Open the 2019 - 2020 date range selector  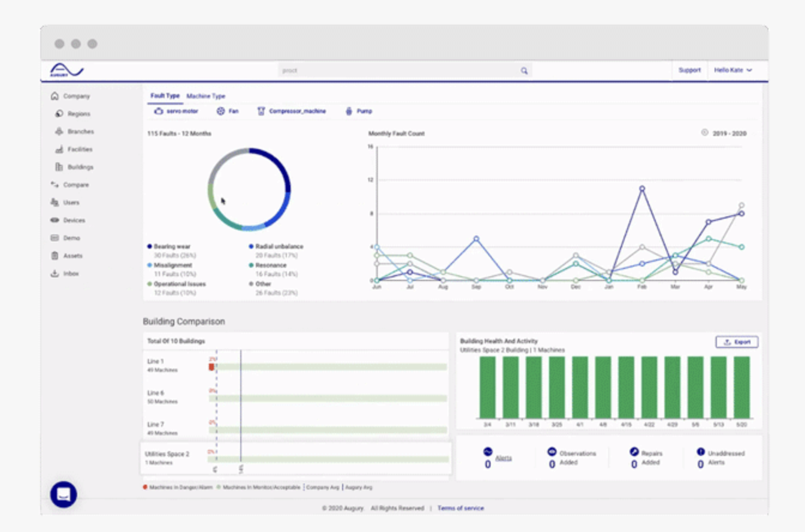click(x=724, y=134)
